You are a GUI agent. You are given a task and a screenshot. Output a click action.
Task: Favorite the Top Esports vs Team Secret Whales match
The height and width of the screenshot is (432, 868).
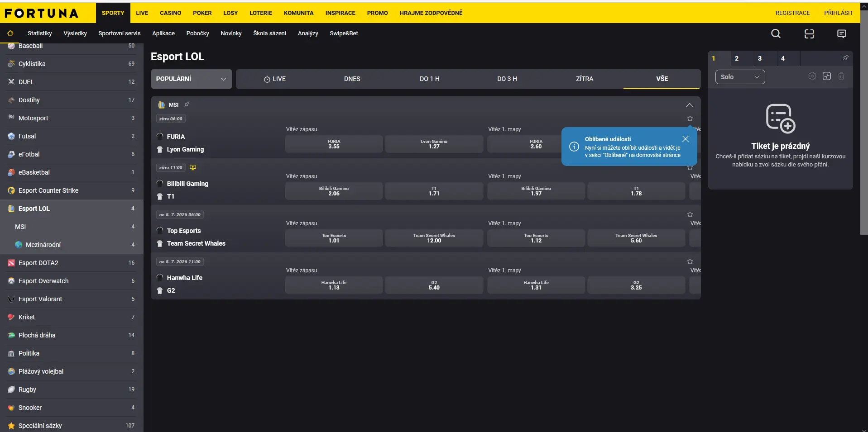(x=690, y=214)
